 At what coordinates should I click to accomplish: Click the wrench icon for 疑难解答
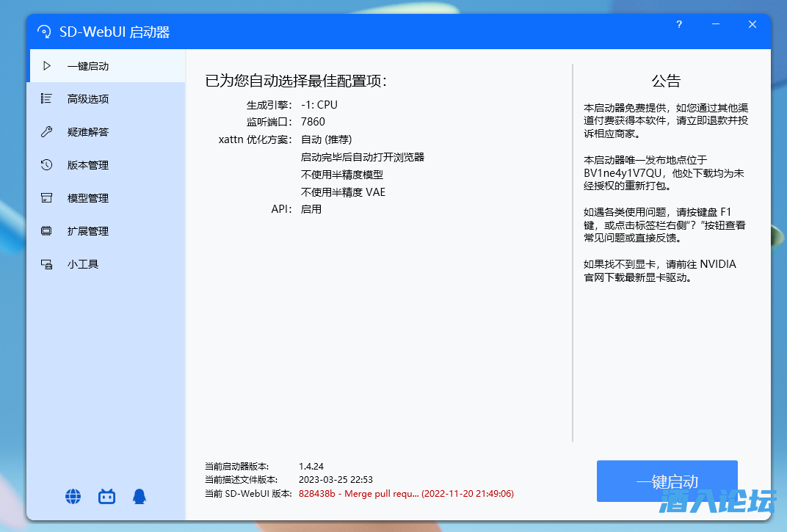click(47, 132)
